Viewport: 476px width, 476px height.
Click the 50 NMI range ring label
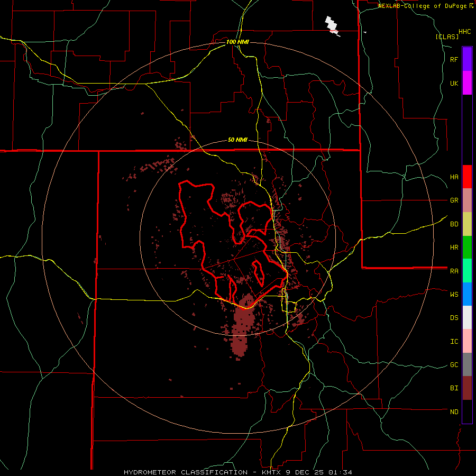237,140
